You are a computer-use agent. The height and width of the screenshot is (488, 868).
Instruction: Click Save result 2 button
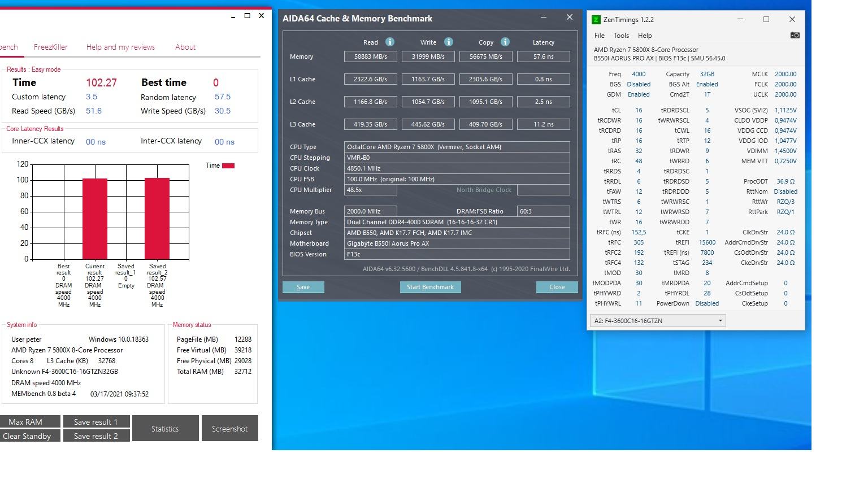[96, 436]
